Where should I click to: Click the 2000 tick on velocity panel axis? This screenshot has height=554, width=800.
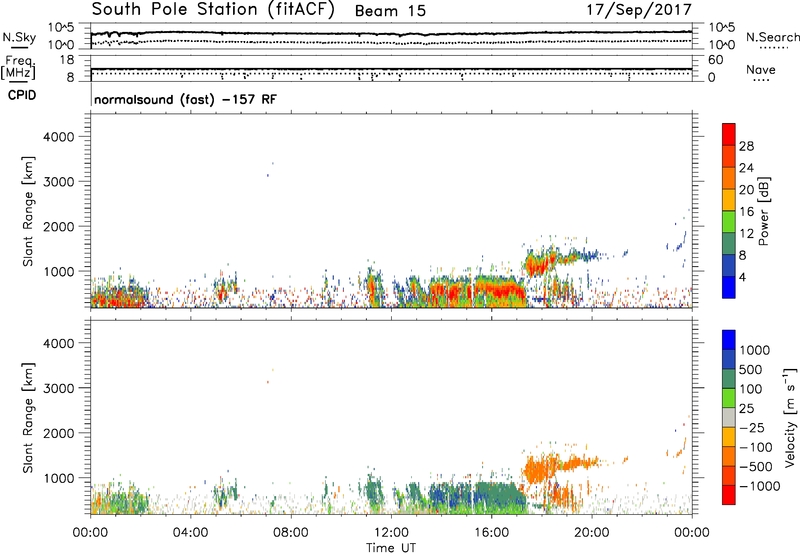click(x=59, y=433)
